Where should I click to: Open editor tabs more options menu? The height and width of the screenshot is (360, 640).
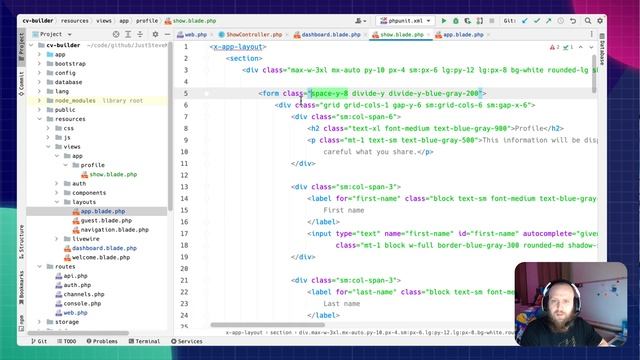[591, 35]
